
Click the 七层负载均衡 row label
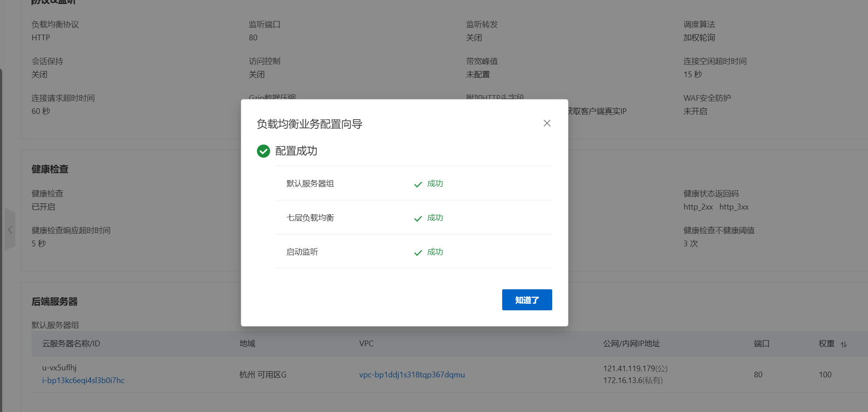310,218
